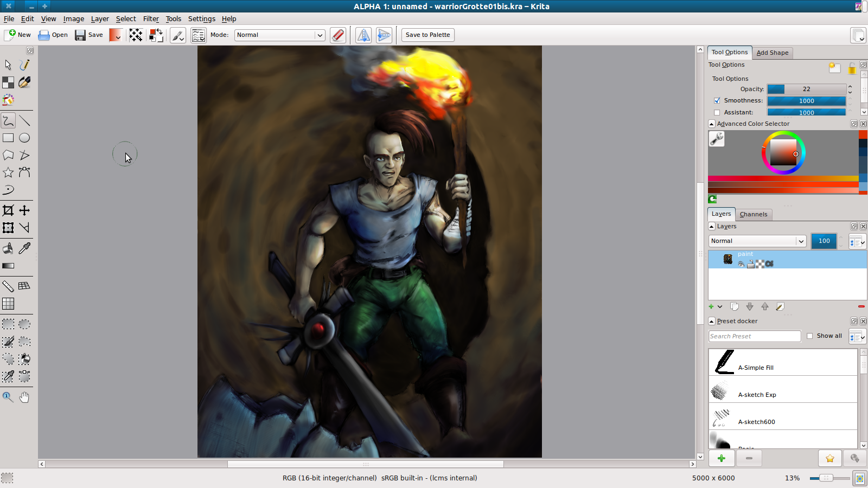Switch to the Channels tab

(754, 215)
